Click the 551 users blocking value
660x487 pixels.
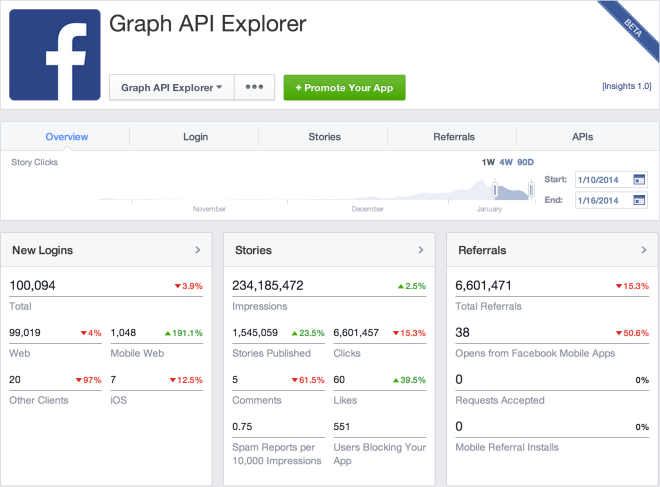click(x=341, y=426)
